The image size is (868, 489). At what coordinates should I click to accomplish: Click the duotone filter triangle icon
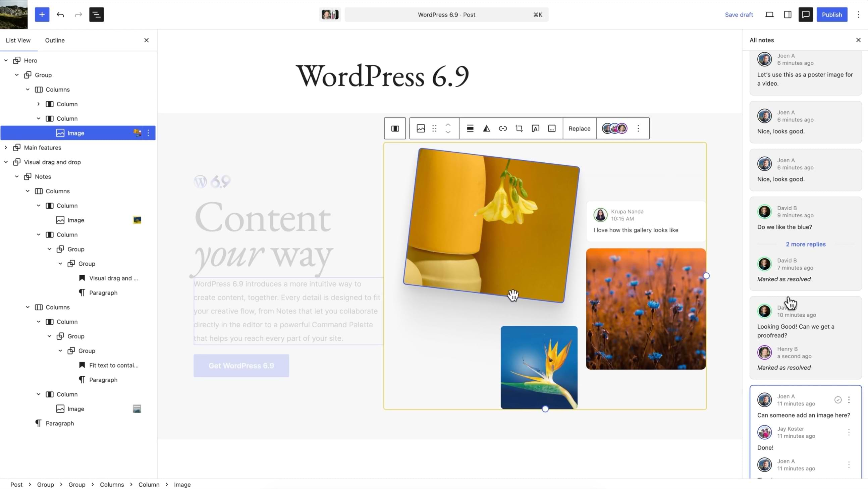[486, 128]
